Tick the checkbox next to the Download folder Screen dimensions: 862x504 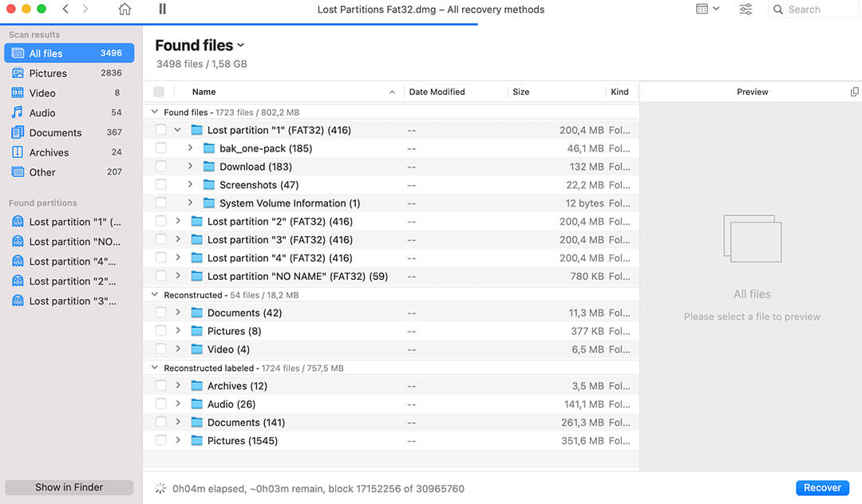point(159,166)
